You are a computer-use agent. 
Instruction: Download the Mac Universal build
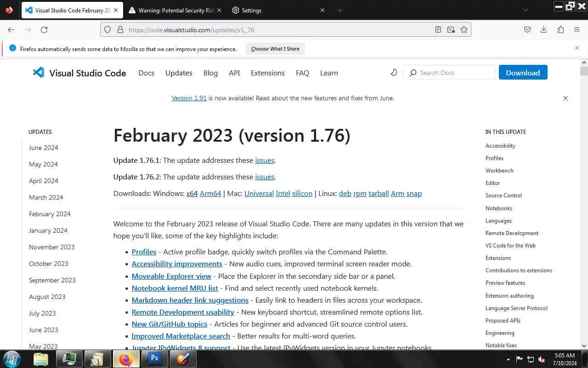(x=259, y=194)
